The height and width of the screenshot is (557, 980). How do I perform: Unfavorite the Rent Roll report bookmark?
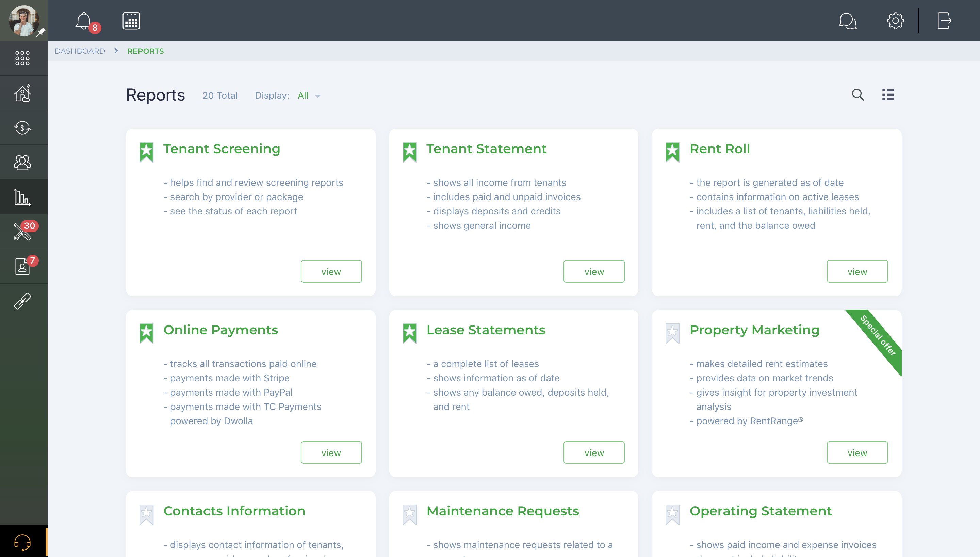coord(672,152)
